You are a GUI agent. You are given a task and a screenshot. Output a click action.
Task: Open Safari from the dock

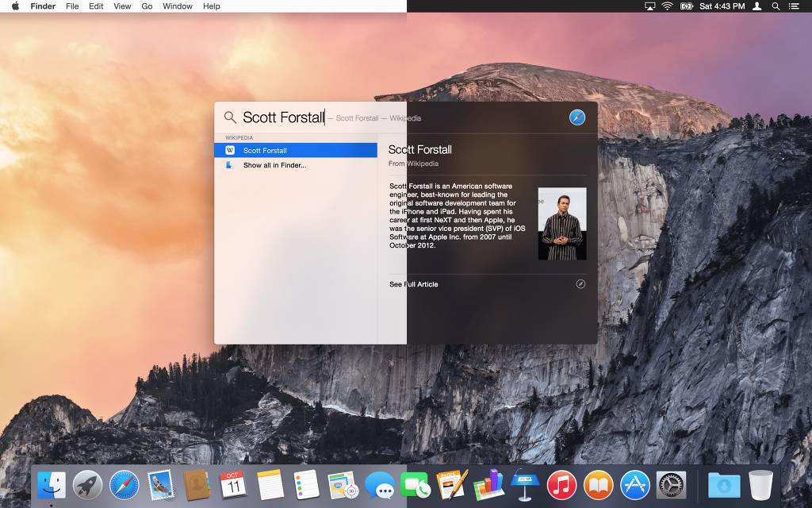click(x=124, y=484)
